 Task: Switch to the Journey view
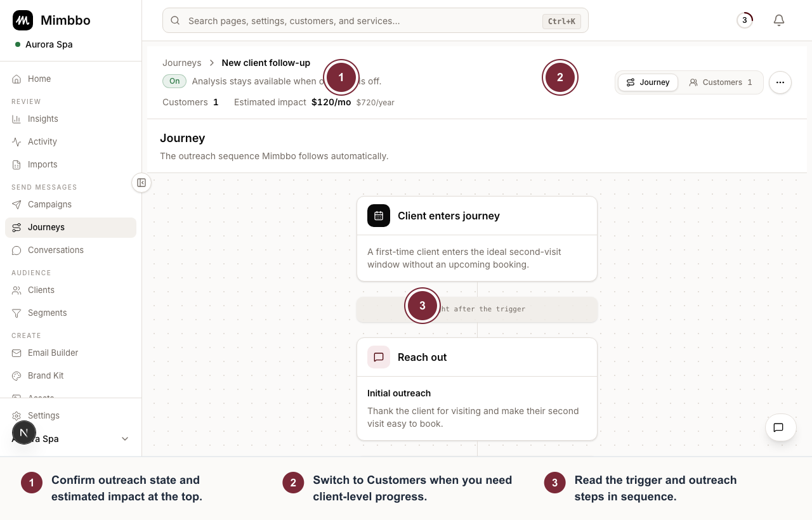click(x=648, y=82)
